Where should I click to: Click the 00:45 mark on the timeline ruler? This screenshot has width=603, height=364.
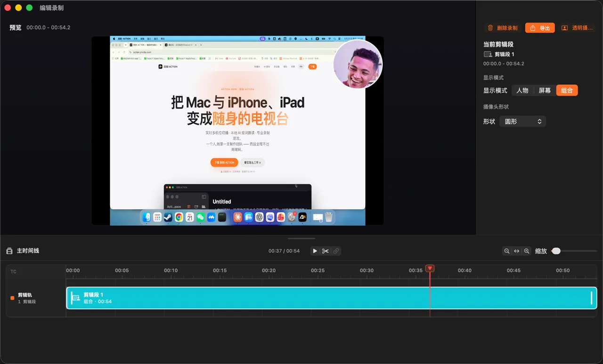pyautogui.click(x=513, y=270)
